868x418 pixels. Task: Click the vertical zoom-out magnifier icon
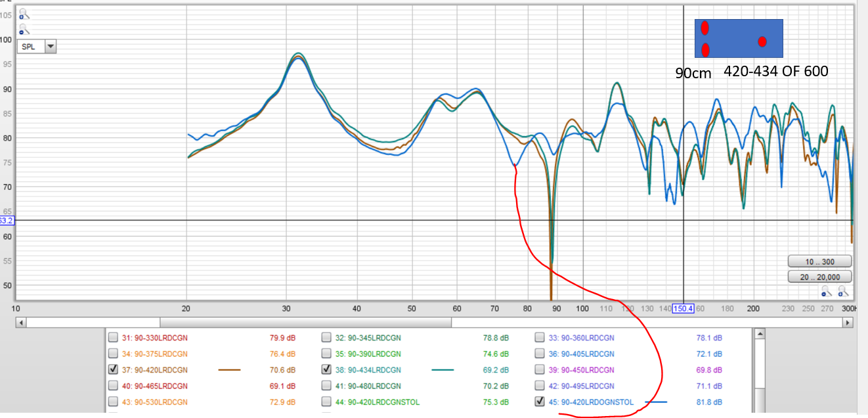point(24,29)
